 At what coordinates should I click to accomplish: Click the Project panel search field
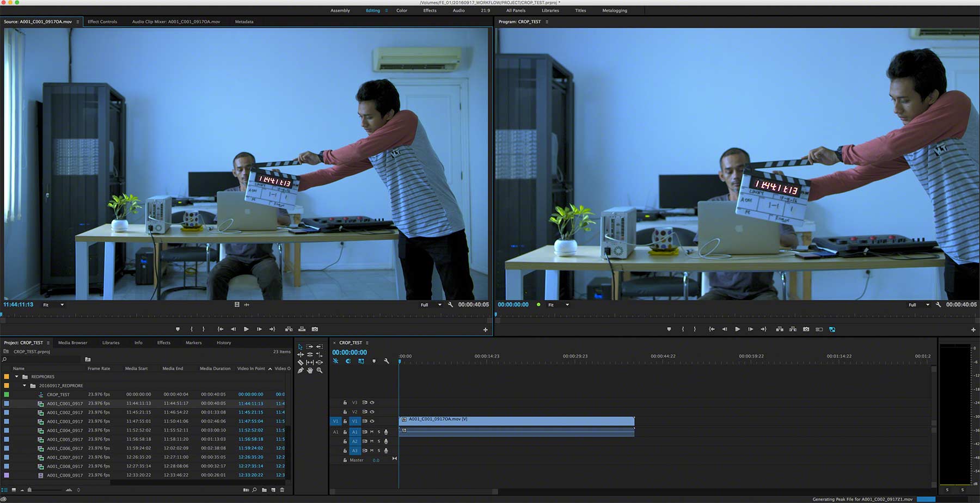tap(41, 359)
